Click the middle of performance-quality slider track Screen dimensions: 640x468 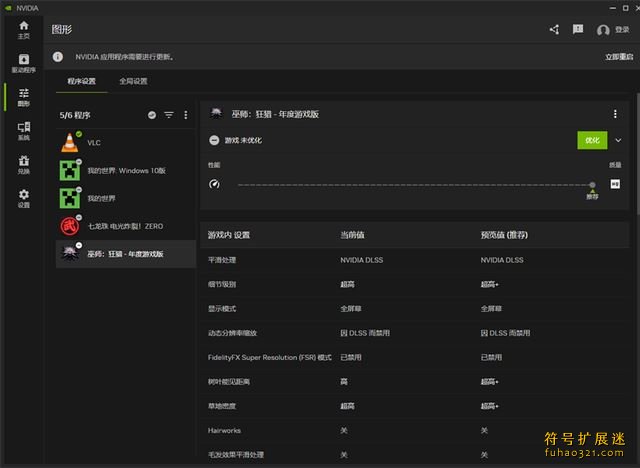(415, 185)
